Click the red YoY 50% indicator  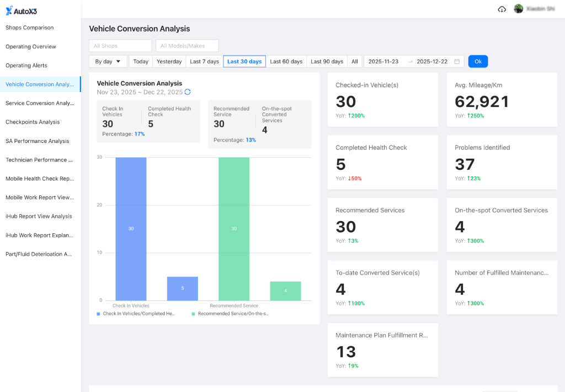click(355, 178)
